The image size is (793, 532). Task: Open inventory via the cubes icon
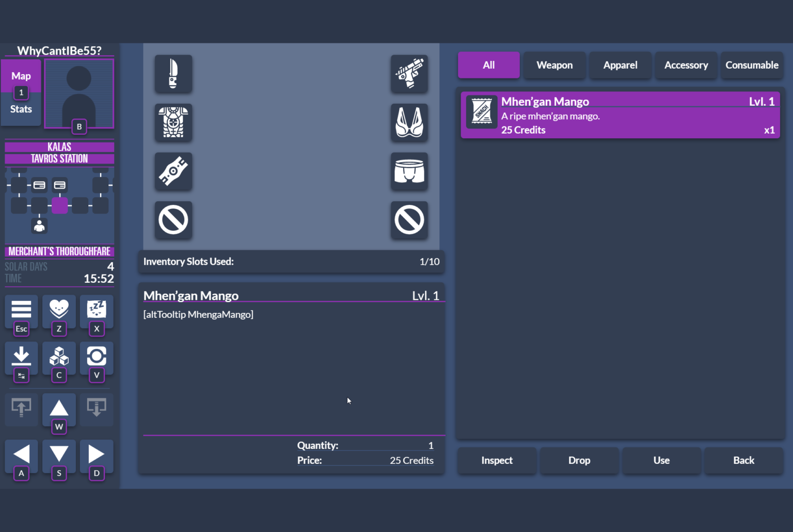pyautogui.click(x=59, y=356)
